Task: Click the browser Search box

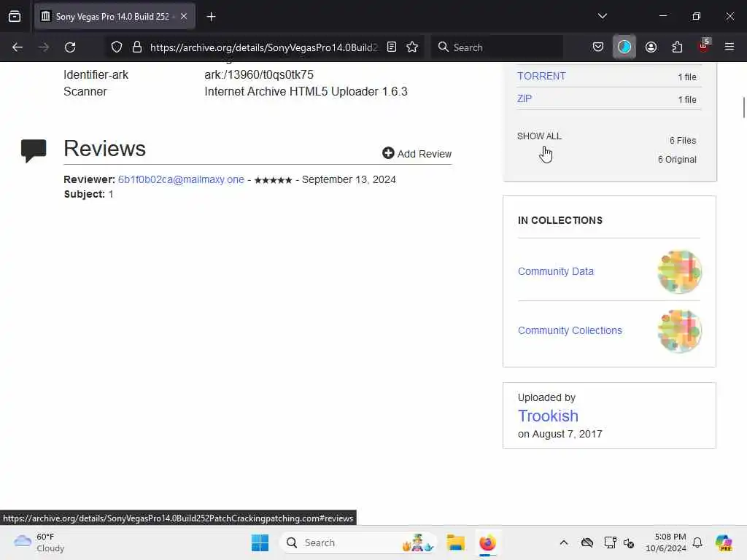Action: click(x=497, y=47)
